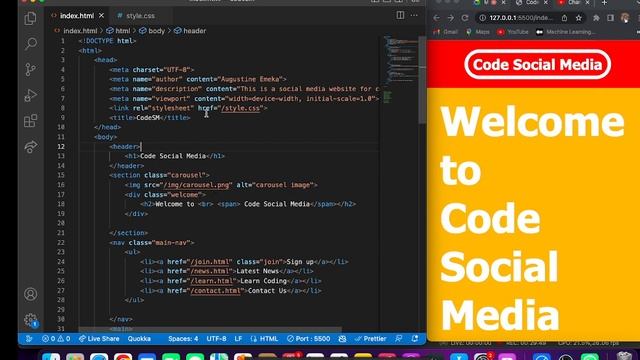640x360 pixels.
Task: Open the Manage gear icon
Action: 31,320
